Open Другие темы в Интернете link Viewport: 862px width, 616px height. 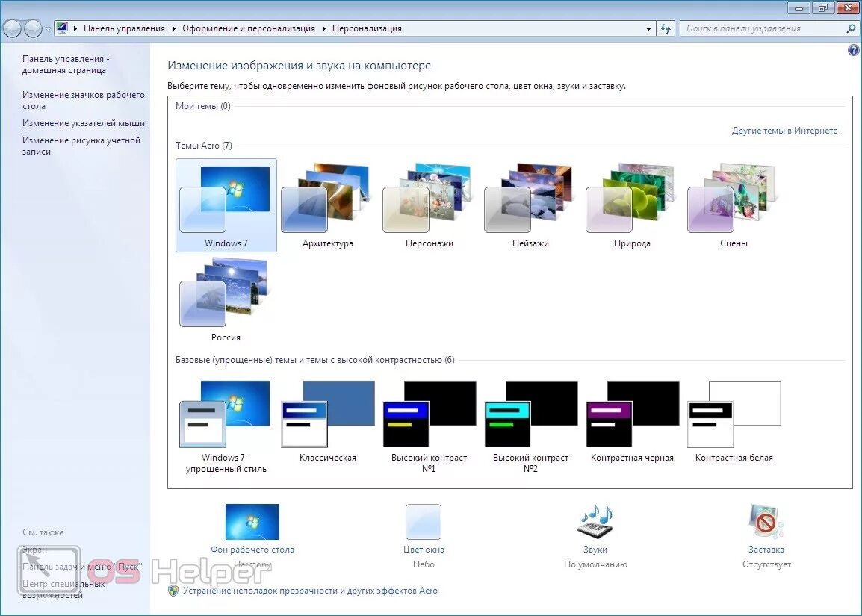(x=784, y=131)
